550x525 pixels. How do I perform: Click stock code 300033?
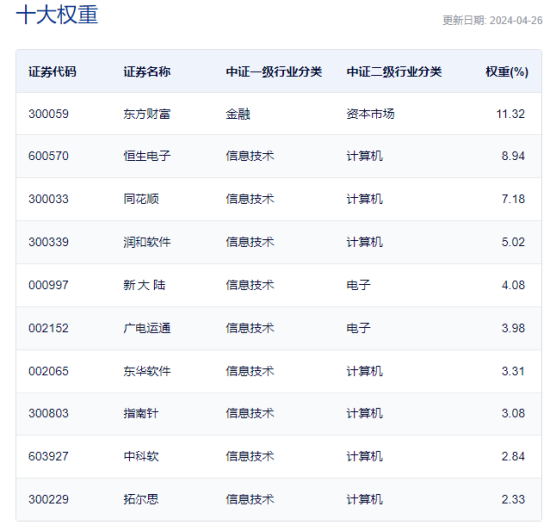pos(48,199)
